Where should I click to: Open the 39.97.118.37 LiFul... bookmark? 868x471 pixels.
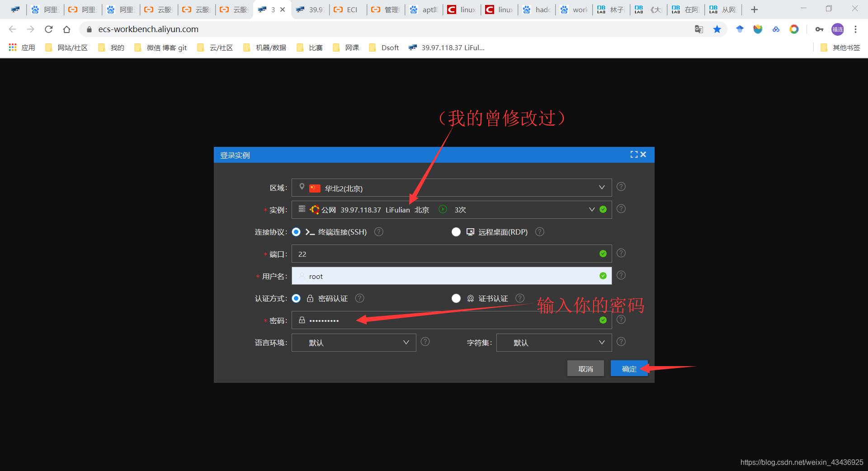pyautogui.click(x=446, y=47)
